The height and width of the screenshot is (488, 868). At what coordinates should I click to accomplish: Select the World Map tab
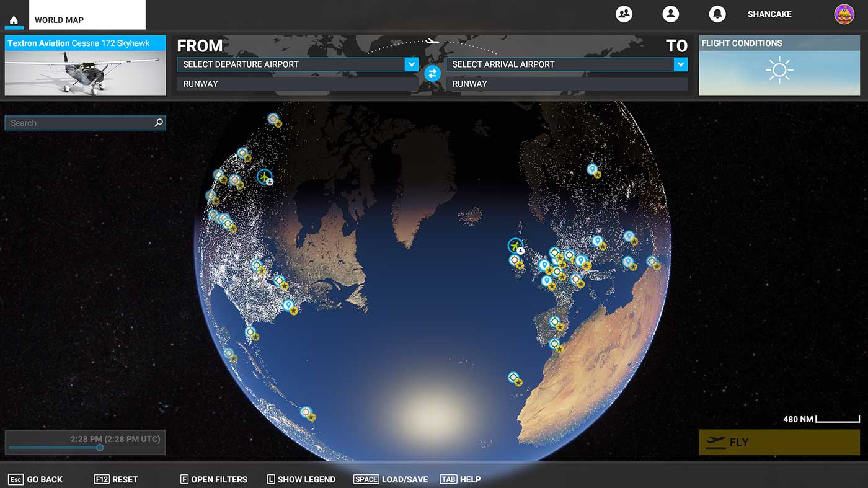point(87,15)
